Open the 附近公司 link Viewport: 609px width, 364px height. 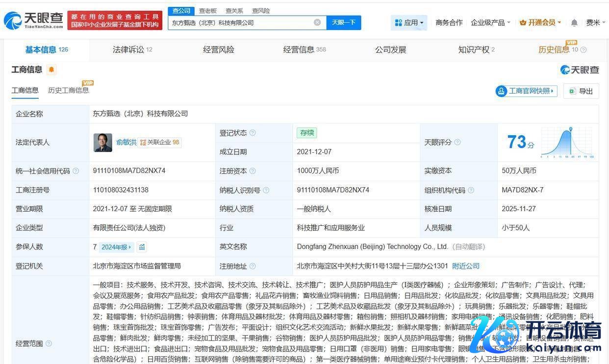[465, 266]
